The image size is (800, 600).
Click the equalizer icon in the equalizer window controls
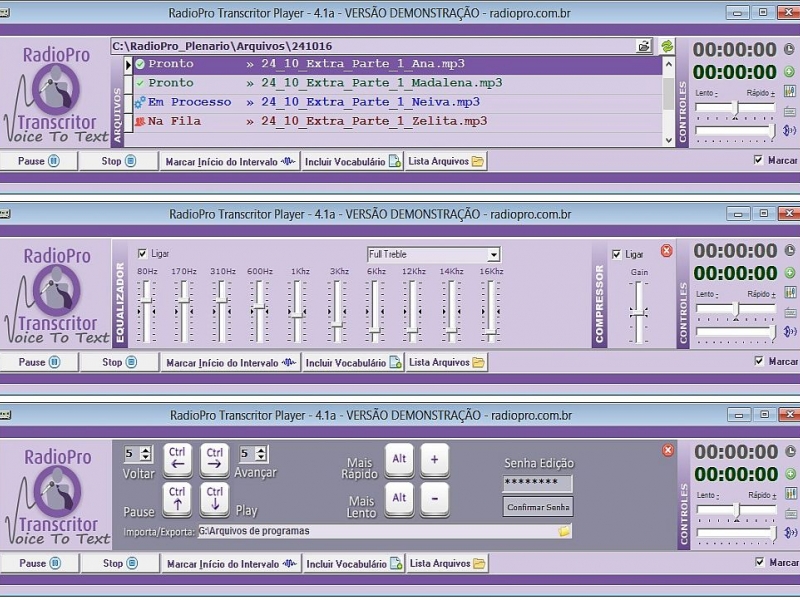pos(791,292)
